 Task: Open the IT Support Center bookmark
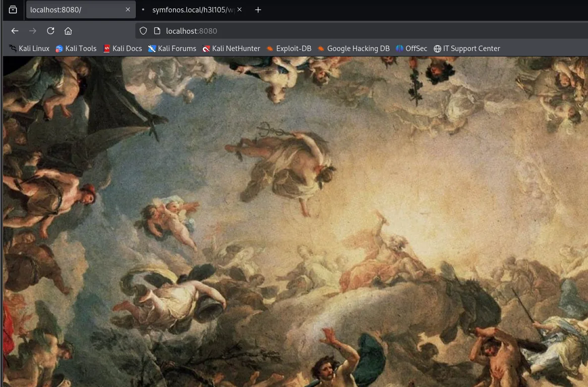tap(467, 49)
